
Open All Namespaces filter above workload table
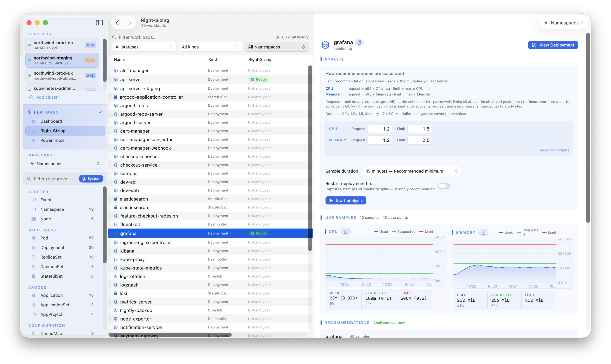click(277, 47)
